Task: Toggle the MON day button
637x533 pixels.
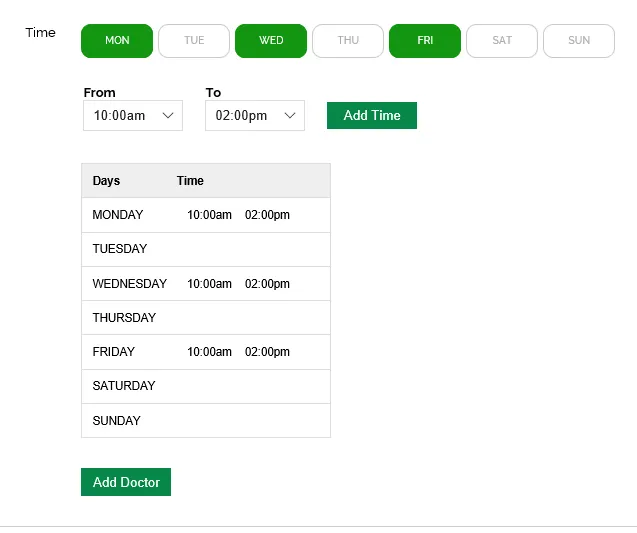Action: [117, 41]
